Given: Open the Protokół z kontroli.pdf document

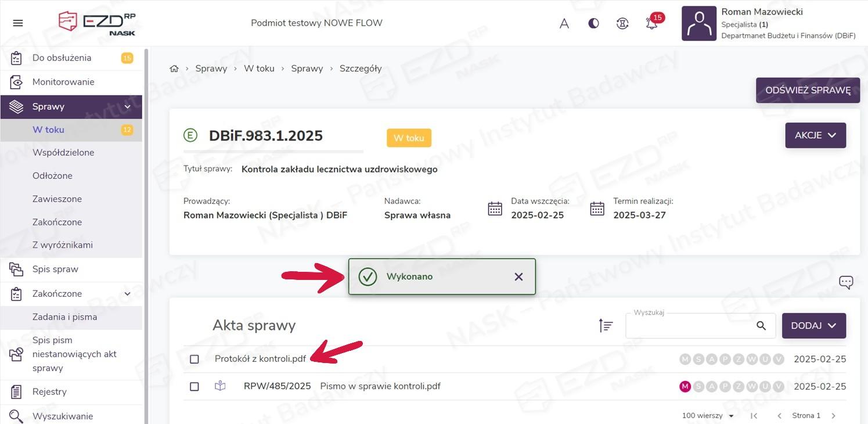Looking at the screenshot, I should 260,359.
